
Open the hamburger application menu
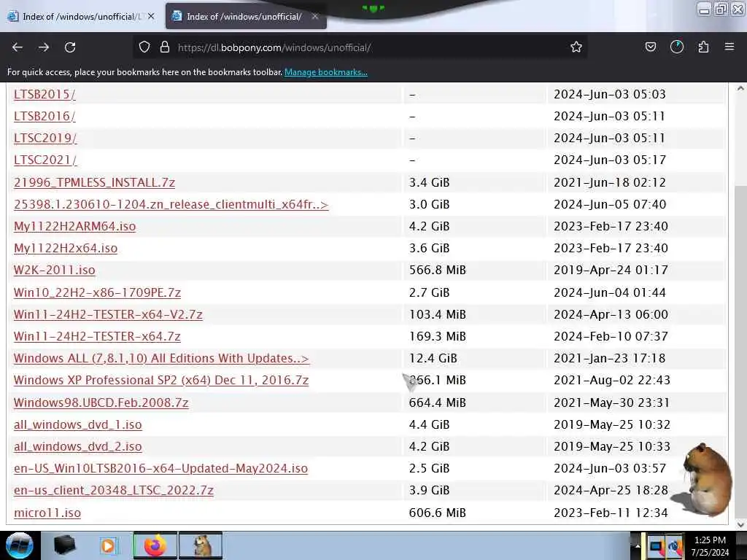pos(729,47)
